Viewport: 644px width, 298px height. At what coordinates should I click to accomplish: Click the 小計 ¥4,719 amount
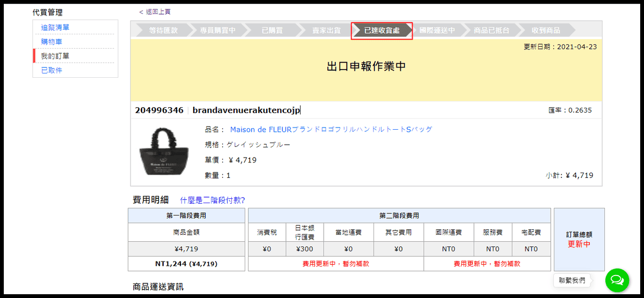pyautogui.click(x=569, y=175)
